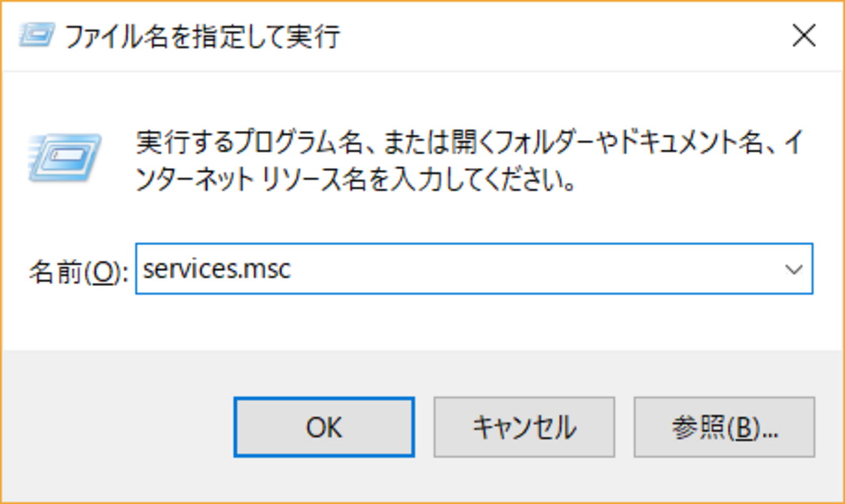Click blank space inside name field after text
This screenshot has height=504, width=845.
click(x=533, y=269)
